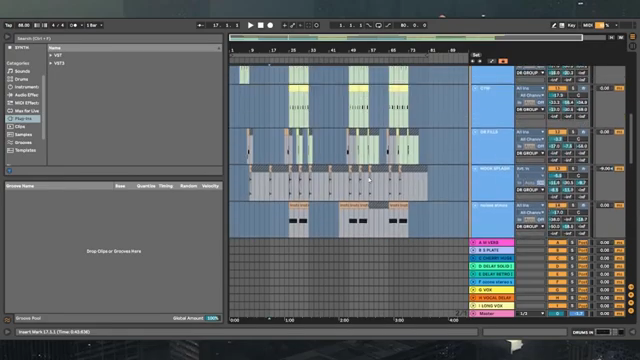The width and height of the screenshot is (640, 360).
Task: Click bar 25 on the beat-time ruler
Action: coord(293,50)
